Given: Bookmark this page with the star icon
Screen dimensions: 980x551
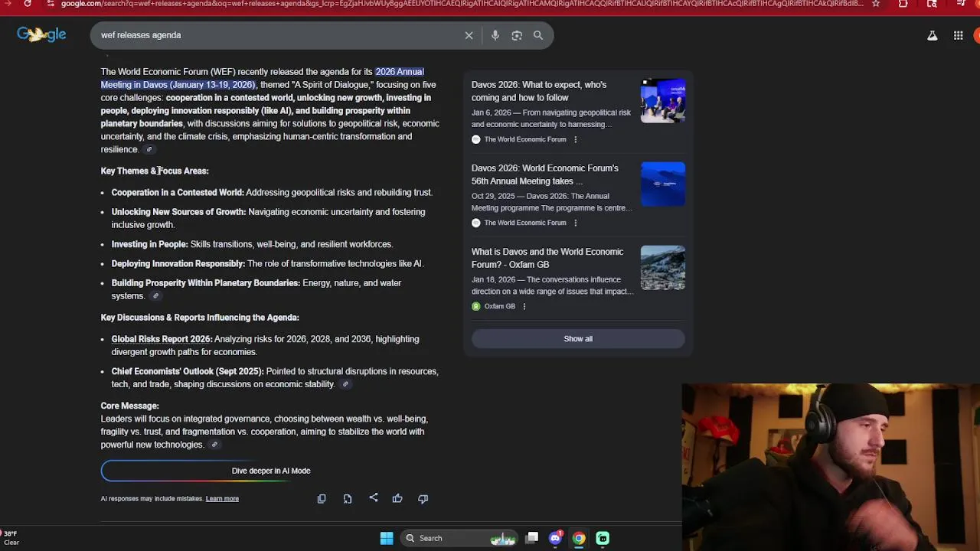Looking at the screenshot, I should pyautogui.click(x=876, y=4).
